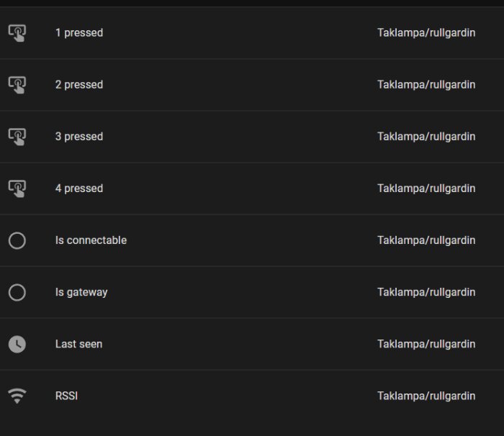Select the 4 pressed entity row
The width and height of the screenshot is (504, 436).
(252, 189)
